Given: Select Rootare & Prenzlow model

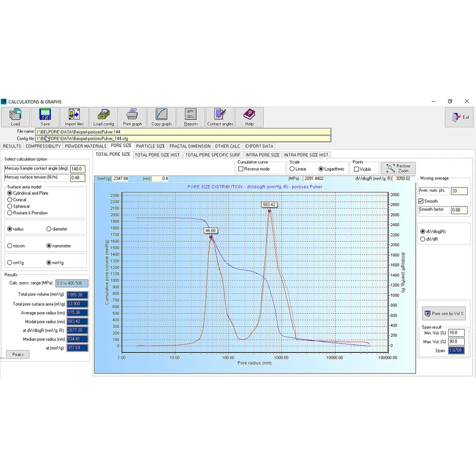Looking at the screenshot, I should pos(10,213).
